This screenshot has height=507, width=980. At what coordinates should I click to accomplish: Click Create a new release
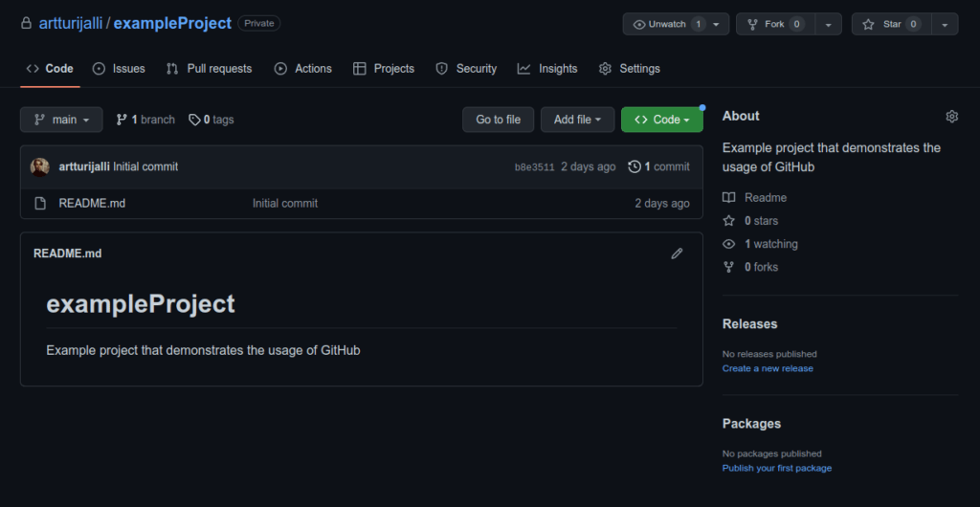[768, 368]
